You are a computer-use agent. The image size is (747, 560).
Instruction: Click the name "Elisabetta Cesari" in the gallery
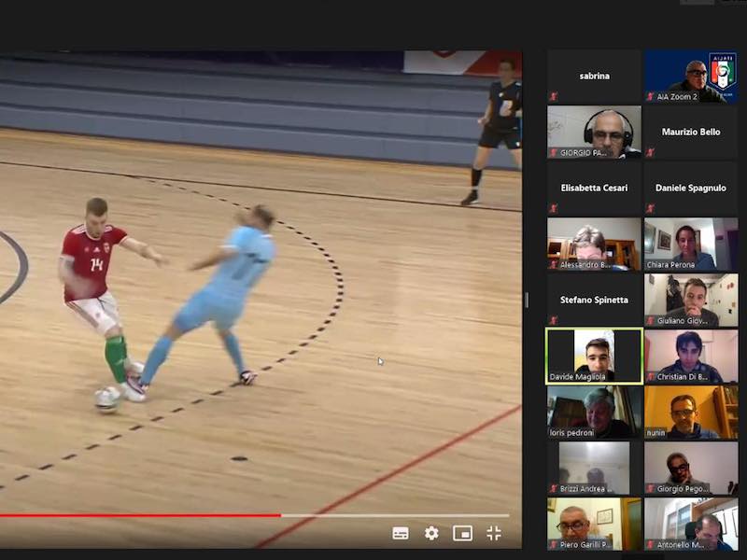click(594, 188)
